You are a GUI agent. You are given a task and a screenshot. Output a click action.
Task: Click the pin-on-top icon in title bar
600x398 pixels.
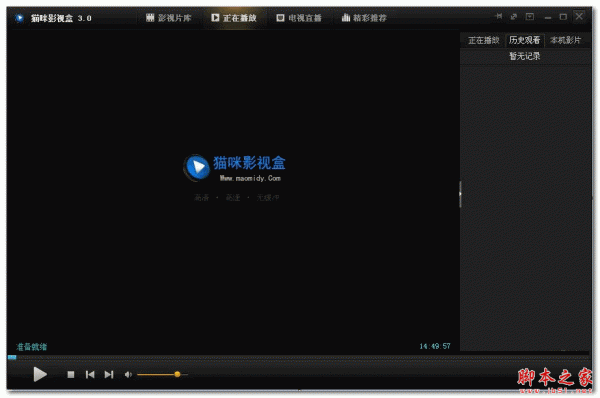(499, 16)
